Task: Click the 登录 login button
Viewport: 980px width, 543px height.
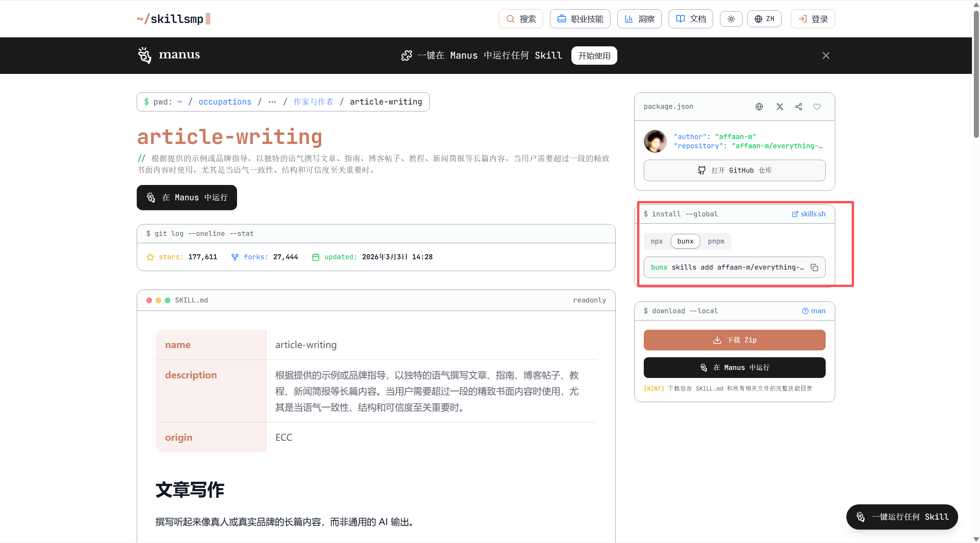Action: pos(813,19)
